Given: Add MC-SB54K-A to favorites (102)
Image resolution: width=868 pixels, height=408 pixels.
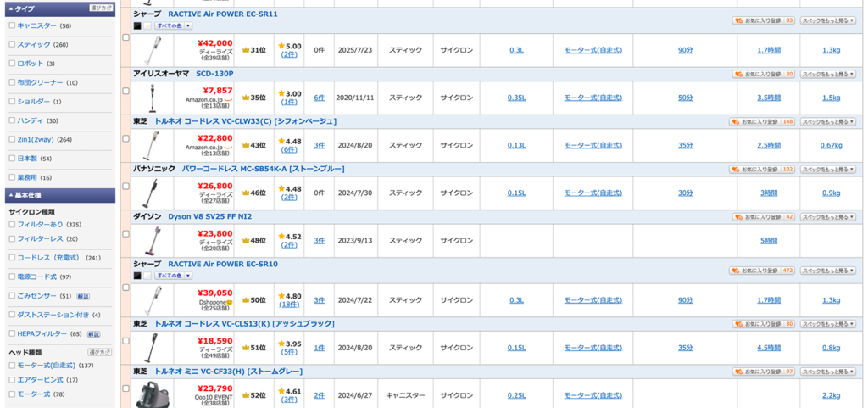Looking at the screenshot, I should pyautogui.click(x=762, y=170).
